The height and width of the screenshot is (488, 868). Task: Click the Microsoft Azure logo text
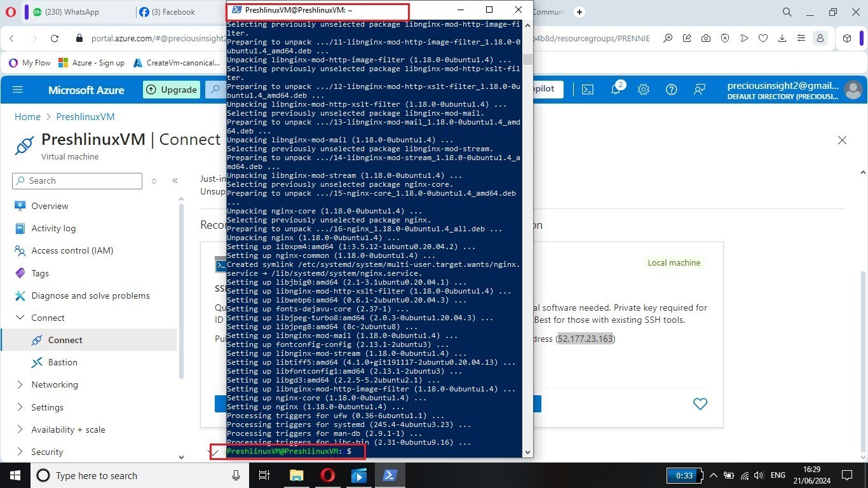[x=86, y=90]
